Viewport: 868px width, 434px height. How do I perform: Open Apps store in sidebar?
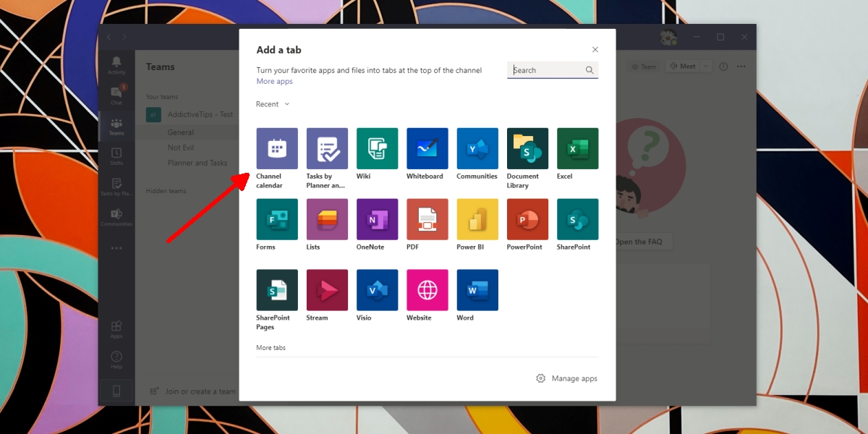click(x=116, y=329)
